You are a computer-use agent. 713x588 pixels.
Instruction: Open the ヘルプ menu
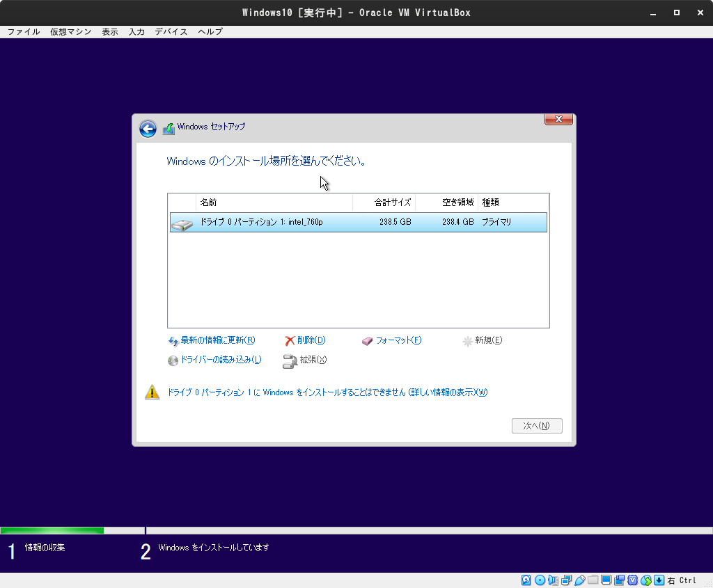pos(210,32)
